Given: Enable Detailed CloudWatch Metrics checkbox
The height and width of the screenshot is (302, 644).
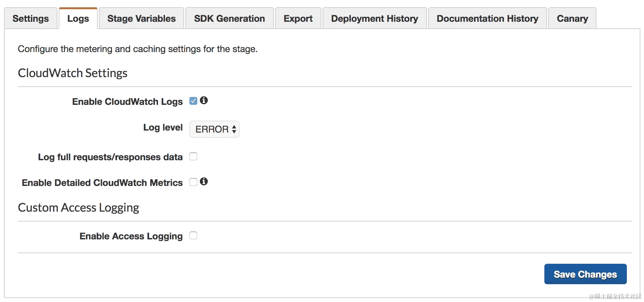Looking at the screenshot, I should point(193,182).
